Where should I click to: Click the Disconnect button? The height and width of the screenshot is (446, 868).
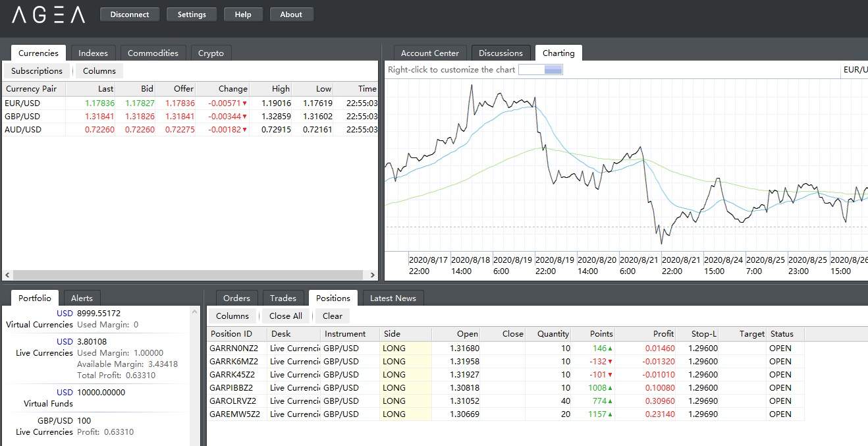[130, 14]
